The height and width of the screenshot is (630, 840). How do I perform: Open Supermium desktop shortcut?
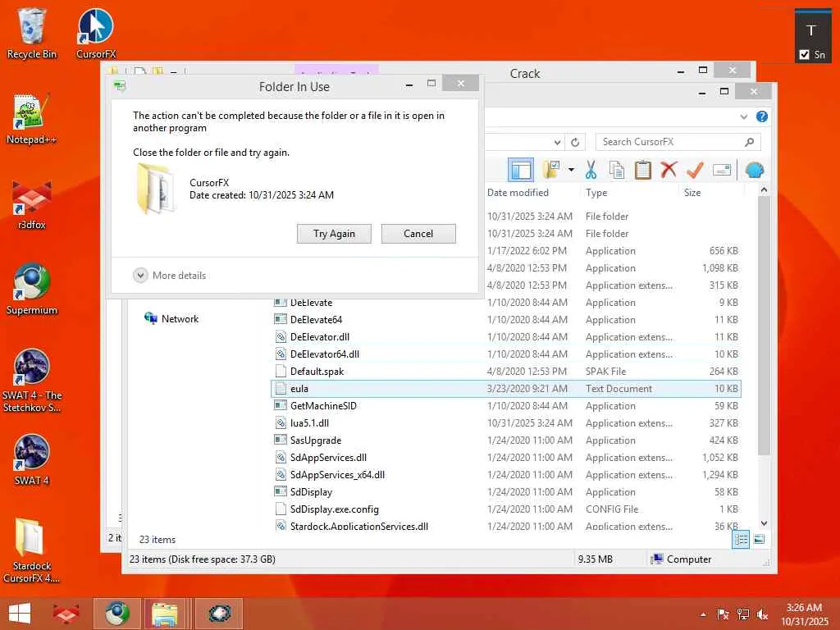[32, 290]
